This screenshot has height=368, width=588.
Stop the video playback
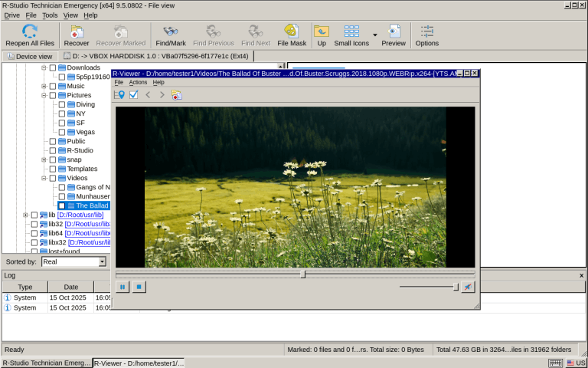point(139,287)
